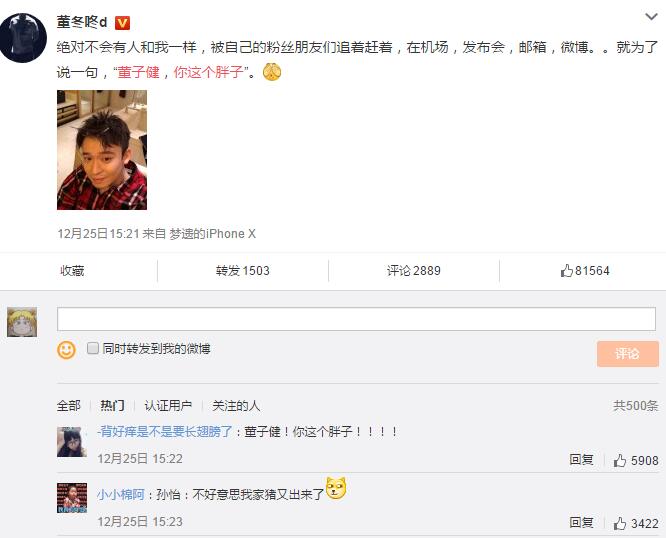
Task: Open 小小棉阿 commenter's avatar
Action: pyautogui.click(x=71, y=498)
